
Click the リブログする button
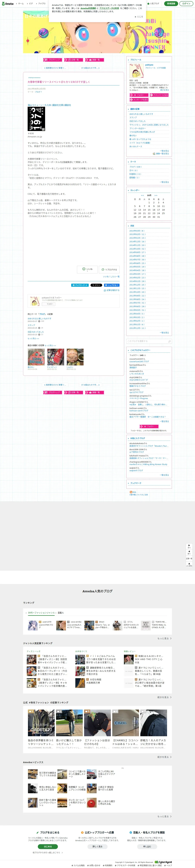(109, 270)
